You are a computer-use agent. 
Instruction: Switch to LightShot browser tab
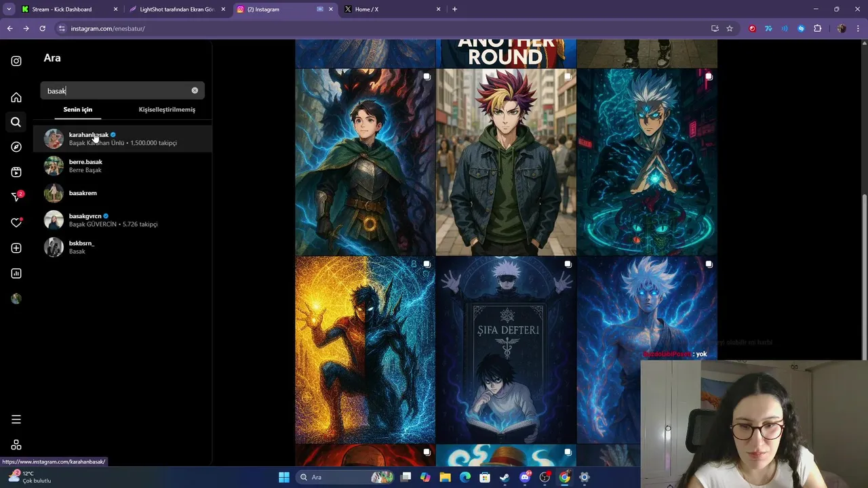click(178, 9)
